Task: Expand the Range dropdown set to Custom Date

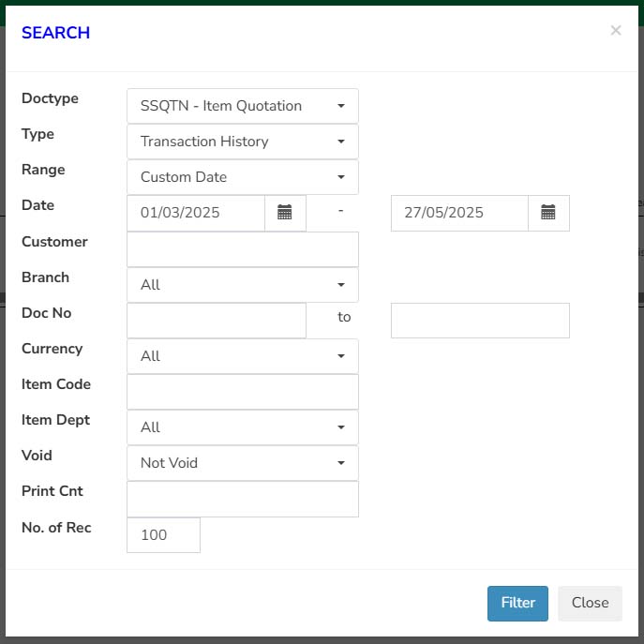Action: [243, 177]
